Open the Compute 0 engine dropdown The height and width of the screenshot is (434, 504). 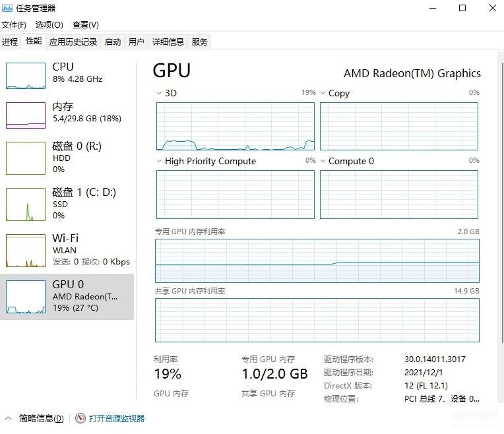pos(323,161)
